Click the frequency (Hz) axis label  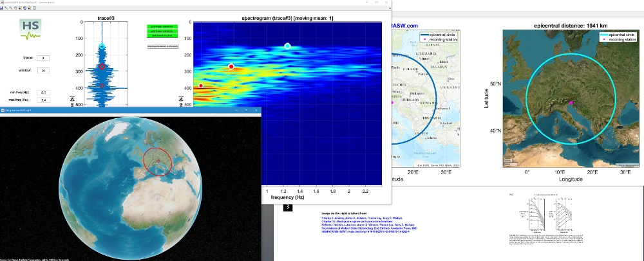click(287, 197)
